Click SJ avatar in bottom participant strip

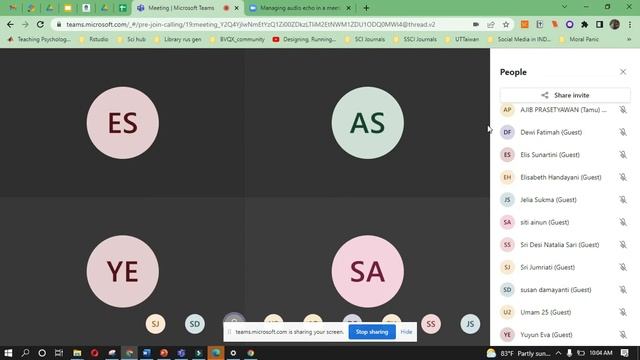156,324
